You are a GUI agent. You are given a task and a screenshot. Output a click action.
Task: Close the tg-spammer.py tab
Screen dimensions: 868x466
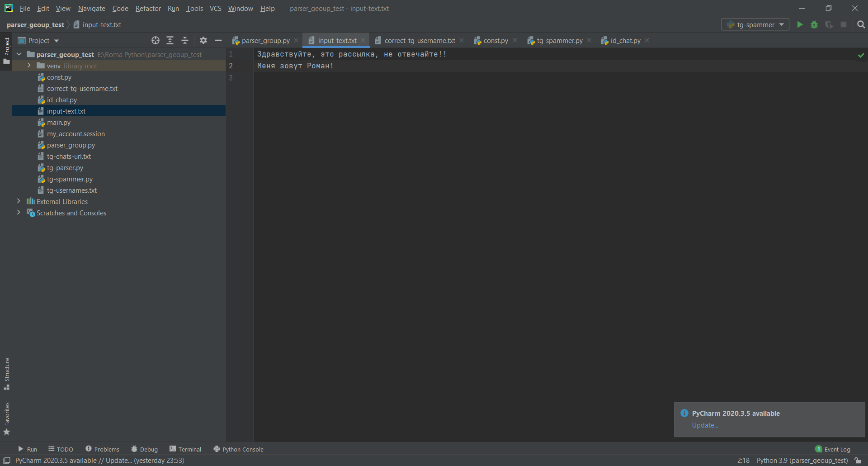(589, 40)
